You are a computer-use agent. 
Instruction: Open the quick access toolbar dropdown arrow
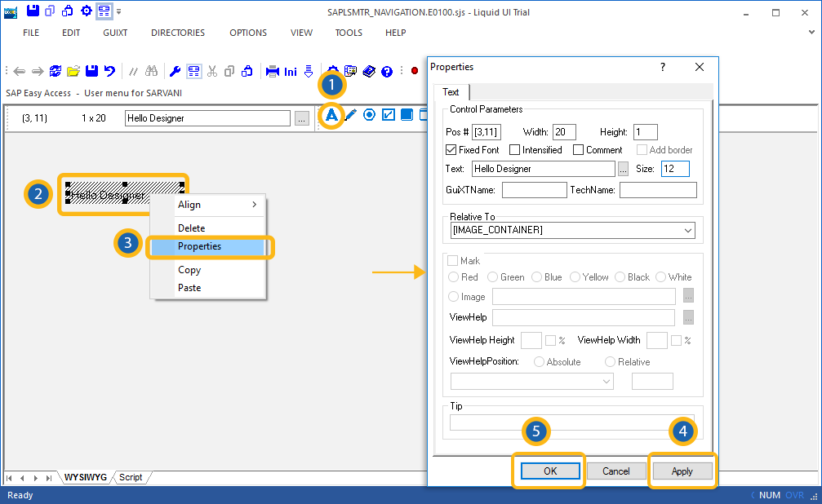coord(119,11)
